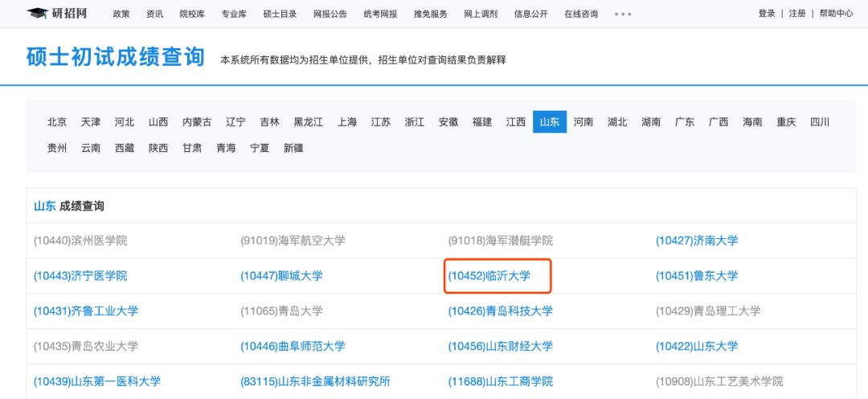Select the 新疆 province tab
The width and height of the screenshot is (868, 399).
(293, 148)
